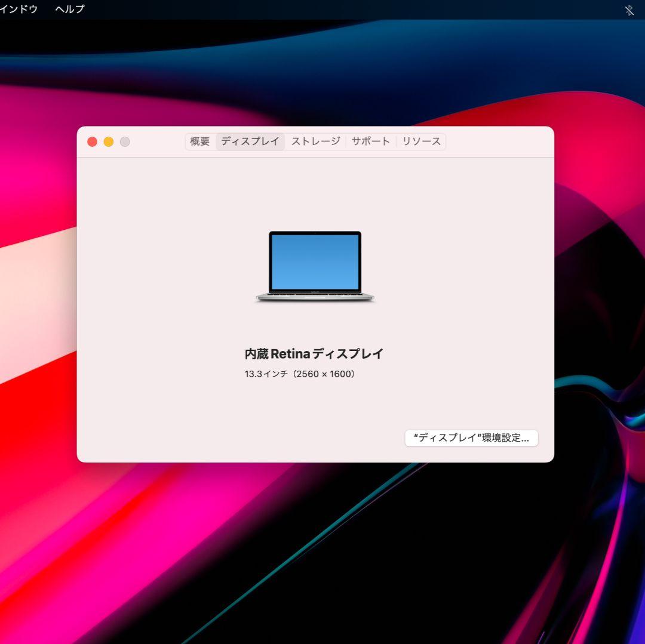
Task: Click the 内蔵Retinaディスプレイ heading
Action: (x=315, y=353)
